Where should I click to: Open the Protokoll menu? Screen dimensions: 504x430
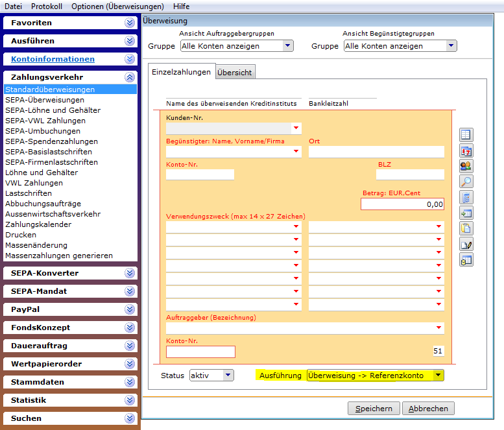click(47, 6)
